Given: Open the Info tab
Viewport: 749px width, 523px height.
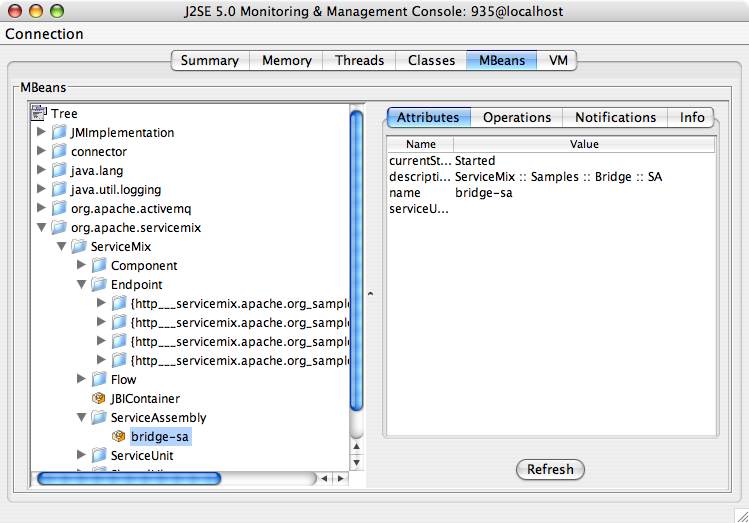Looking at the screenshot, I should [x=692, y=117].
